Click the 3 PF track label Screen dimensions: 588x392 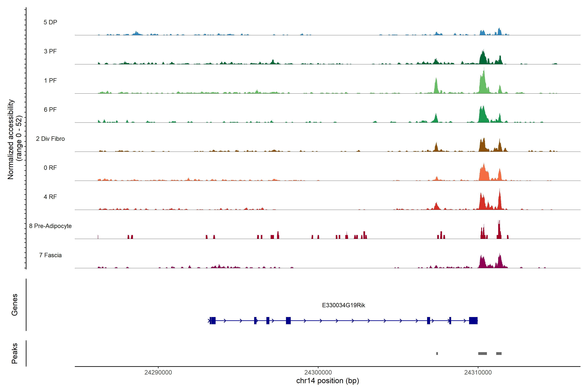point(50,51)
